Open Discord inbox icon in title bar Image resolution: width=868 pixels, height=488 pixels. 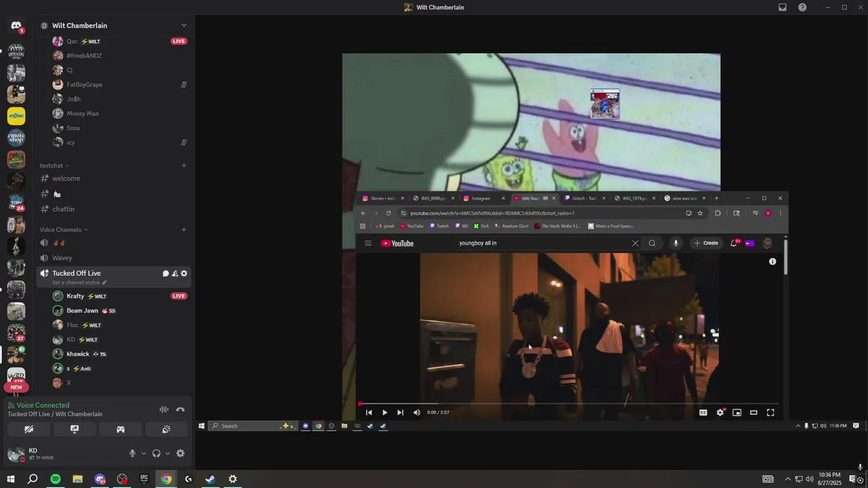tap(783, 7)
